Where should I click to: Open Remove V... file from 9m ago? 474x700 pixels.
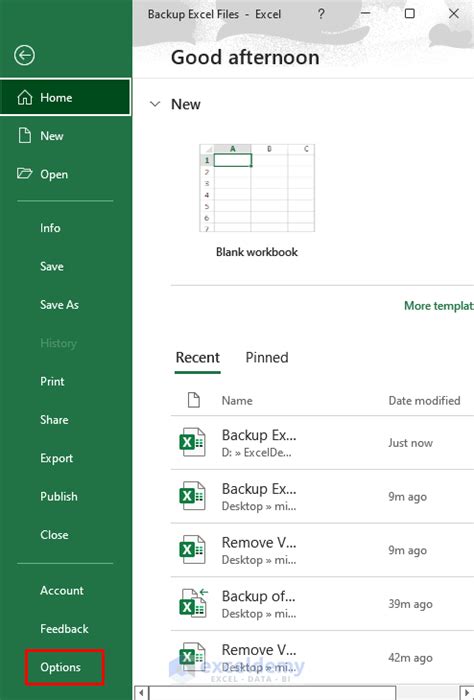point(322,550)
